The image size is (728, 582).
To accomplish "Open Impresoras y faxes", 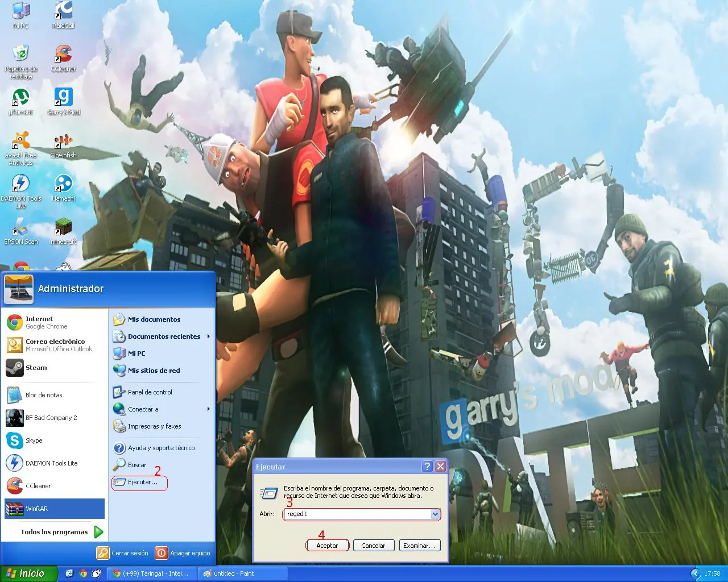I will [162, 426].
